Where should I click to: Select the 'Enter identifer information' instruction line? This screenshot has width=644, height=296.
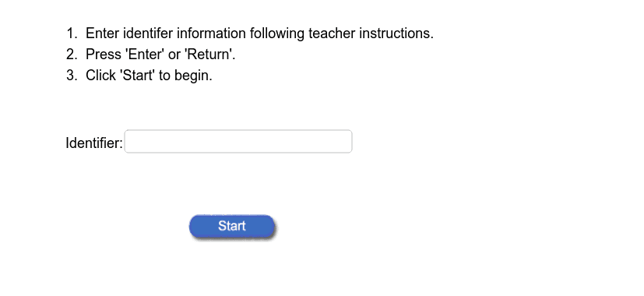pyautogui.click(x=259, y=33)
